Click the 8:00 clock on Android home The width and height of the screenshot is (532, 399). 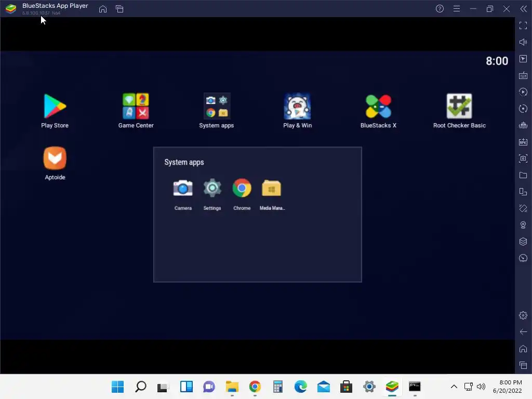[x=497, y=61]
